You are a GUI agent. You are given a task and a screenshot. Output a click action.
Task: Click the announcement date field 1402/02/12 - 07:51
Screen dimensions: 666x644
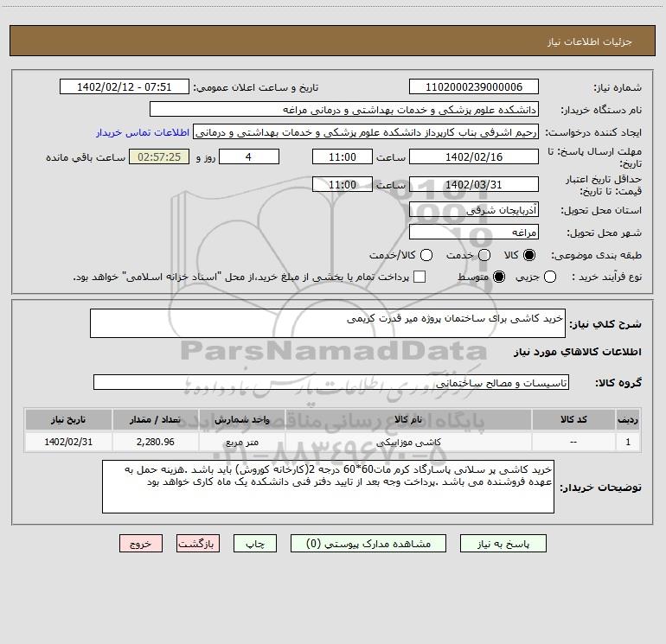pos(124,86)
